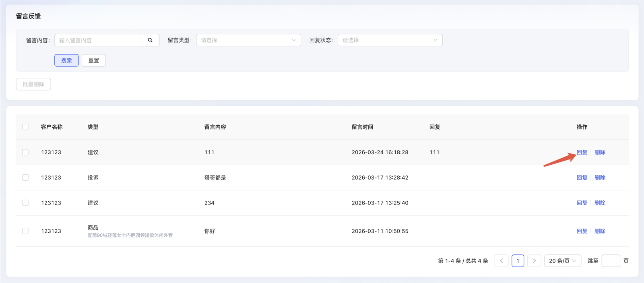
Task: Click the 重置 reset button
Action: (94, 60)
